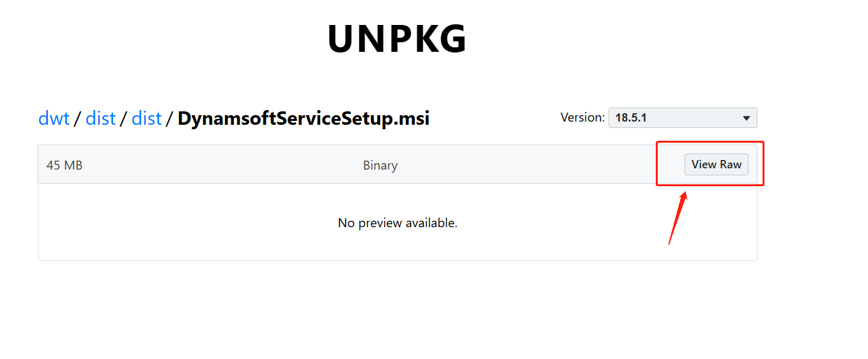
Task: Click the Version label text
Action: point(582,118)
